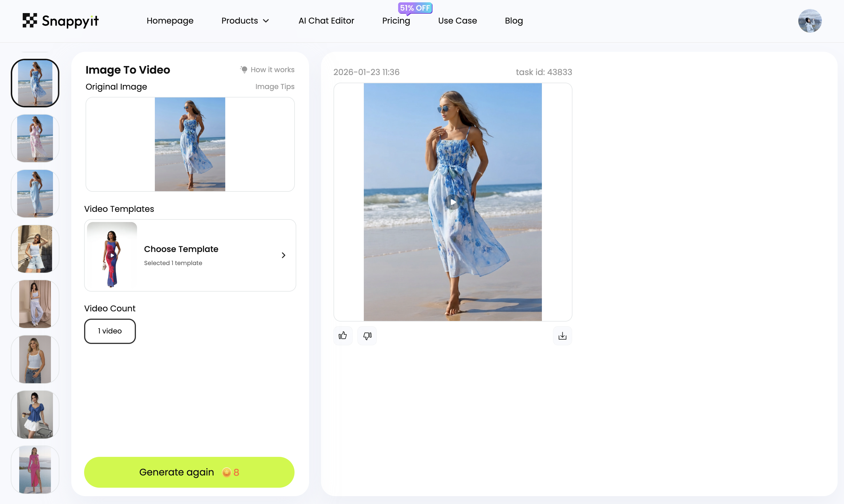844x504 pixels.
Task: Like the generated video with thumbs up
Action: click(x=343, y=336)
